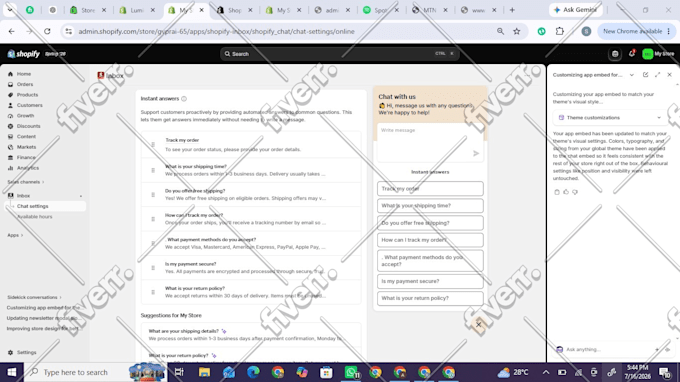Open Growth section
The image size is (680, 382).
point(25,116)
